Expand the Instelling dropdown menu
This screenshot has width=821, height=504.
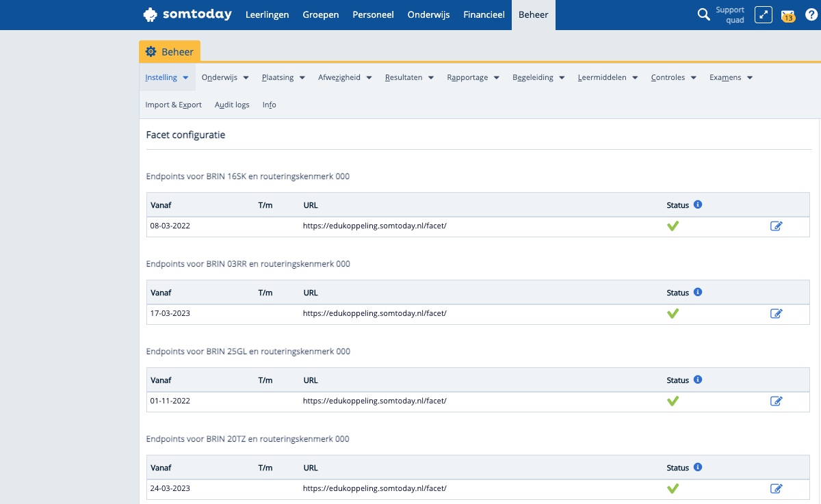coord(166,78)
